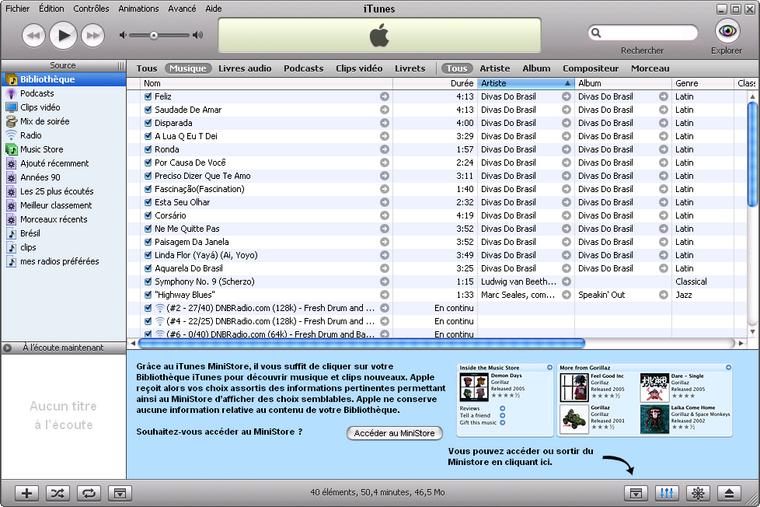Click the volume slider knob
This screenshot has height=507, width=760.
[154, 35]
